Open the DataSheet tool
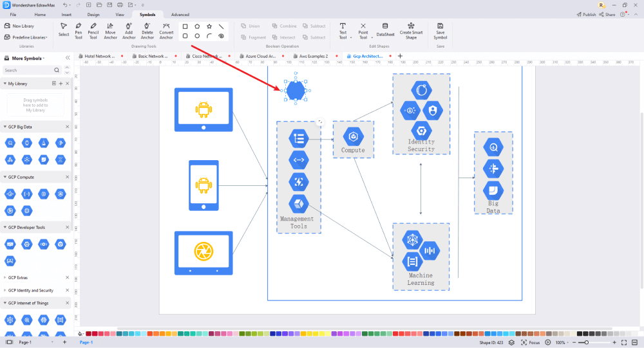The height and width of the screenshot is (348, 644). pos(385,30)
